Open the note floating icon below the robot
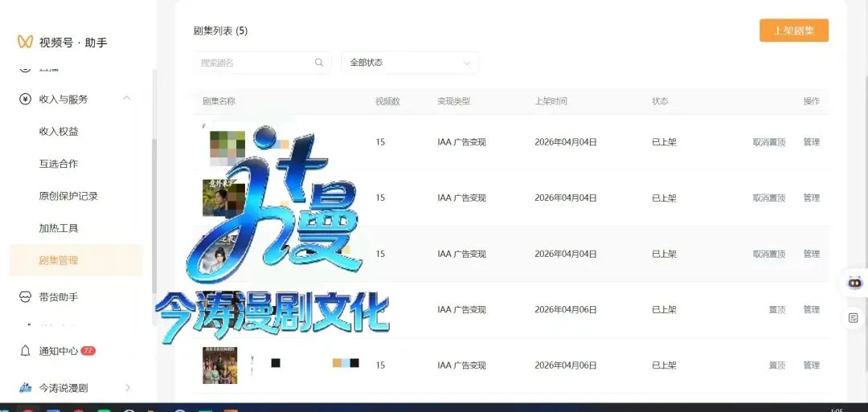868x412 pixels. tap(853, 318)
